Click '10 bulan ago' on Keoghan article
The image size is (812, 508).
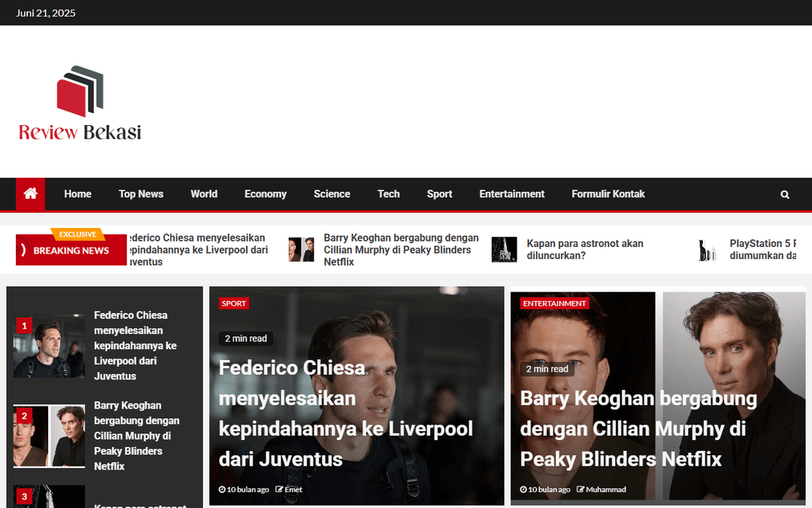point(549,489)
